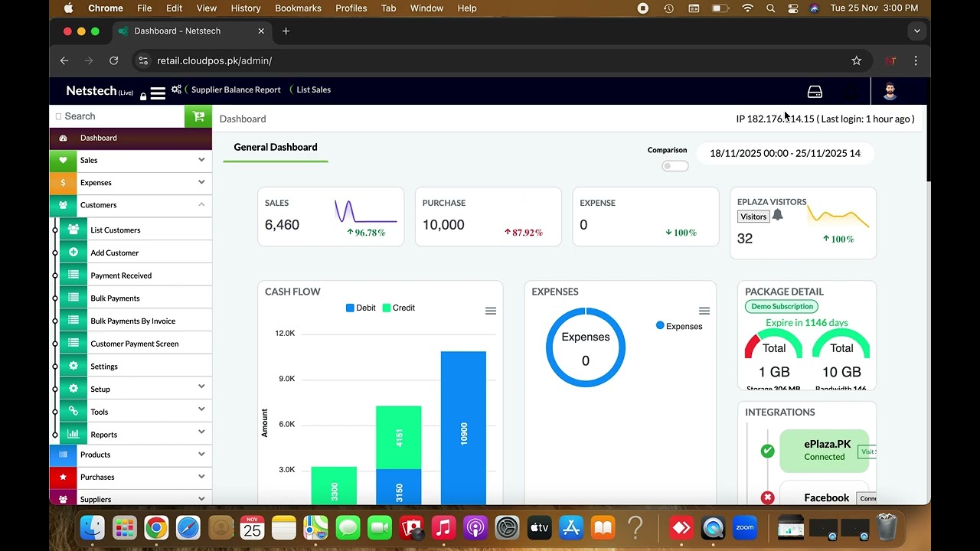The image size is (980, 551).
Task: Click the blue Products barcode icon
Action: tap(63, 455)
